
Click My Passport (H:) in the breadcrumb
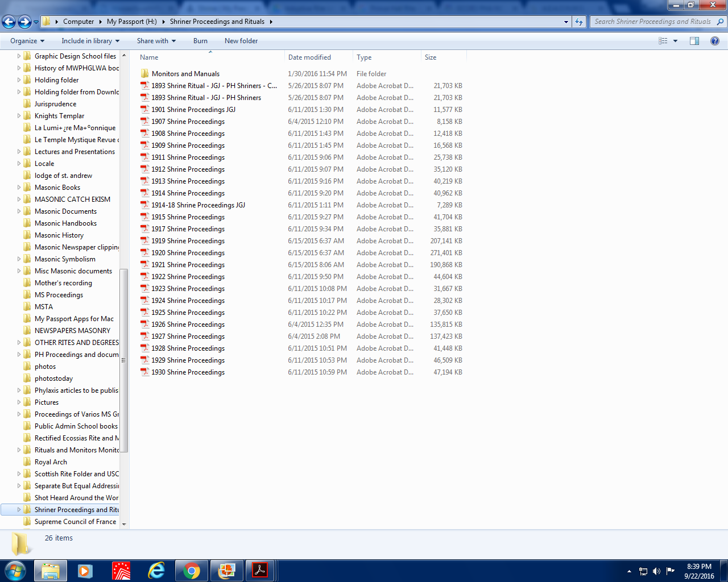point(131,22)
